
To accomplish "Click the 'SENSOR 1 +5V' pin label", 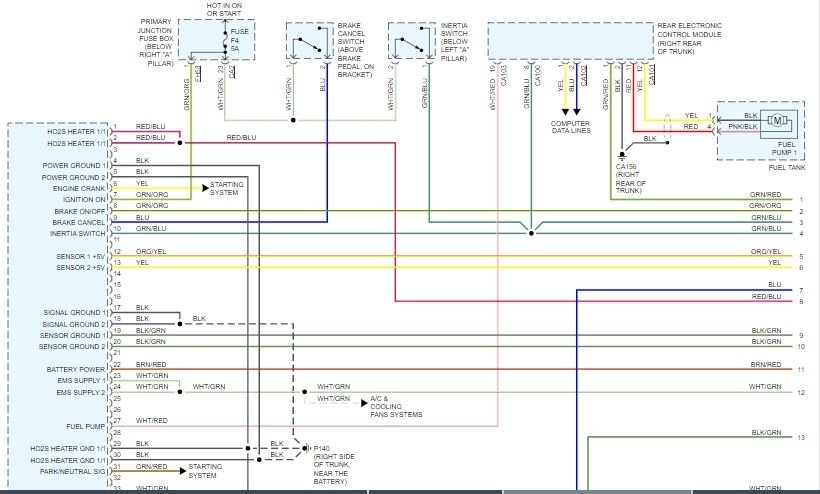I will click(81, 256).
